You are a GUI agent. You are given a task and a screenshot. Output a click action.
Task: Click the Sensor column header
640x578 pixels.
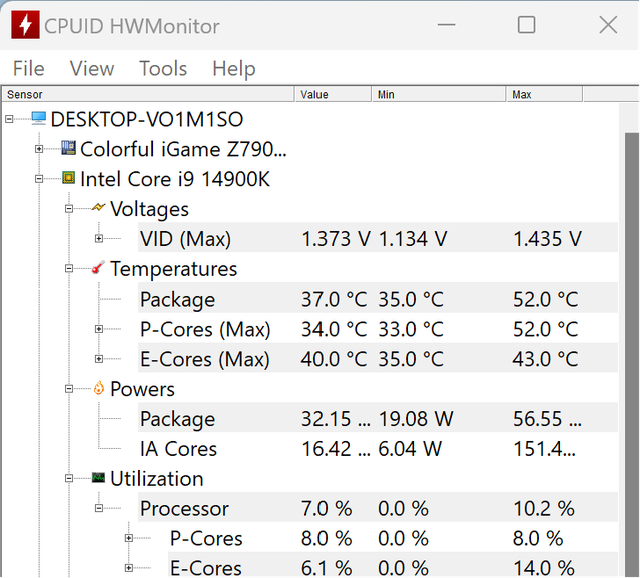[x=148, y=94]
